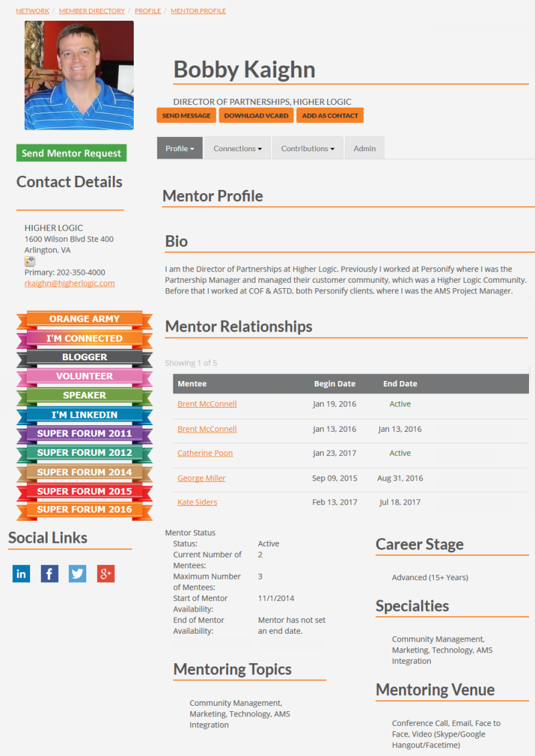Click the Feb 13, 2017 begin date

tap(335, 503)
